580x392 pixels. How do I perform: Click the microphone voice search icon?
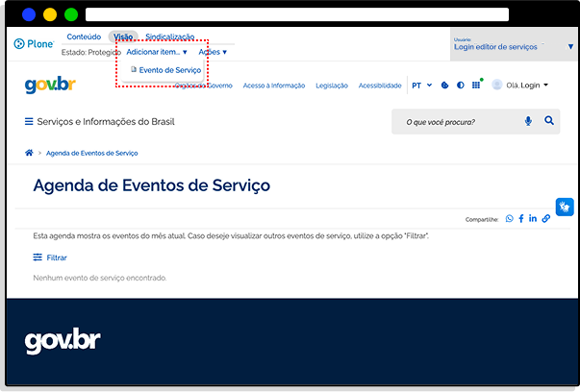528,121
